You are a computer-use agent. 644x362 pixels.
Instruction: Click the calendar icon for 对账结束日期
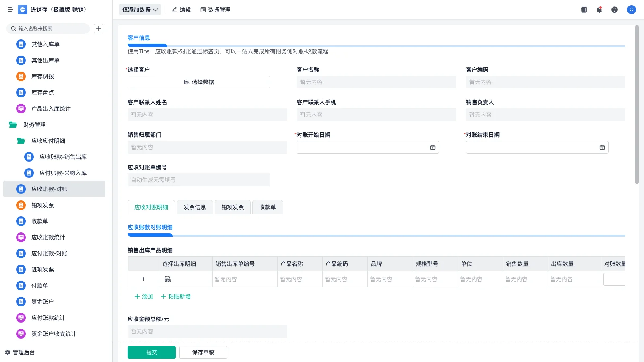pyautogui.click(x=602, y=147)
